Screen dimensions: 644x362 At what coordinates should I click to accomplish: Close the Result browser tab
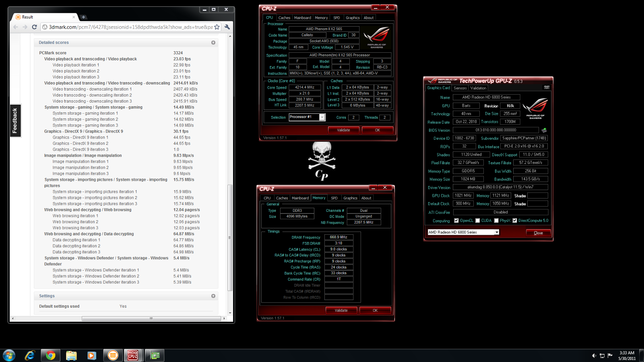74,17
